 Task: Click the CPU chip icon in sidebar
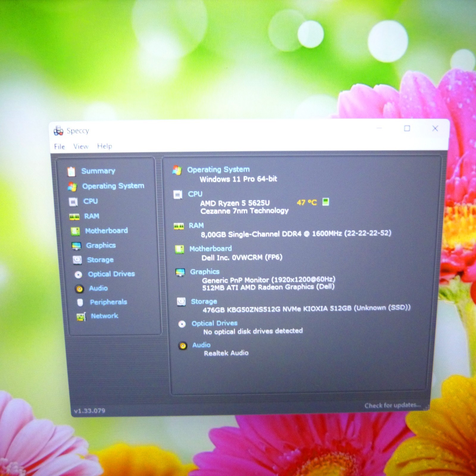pyautogui.click(x=73, y=202)
